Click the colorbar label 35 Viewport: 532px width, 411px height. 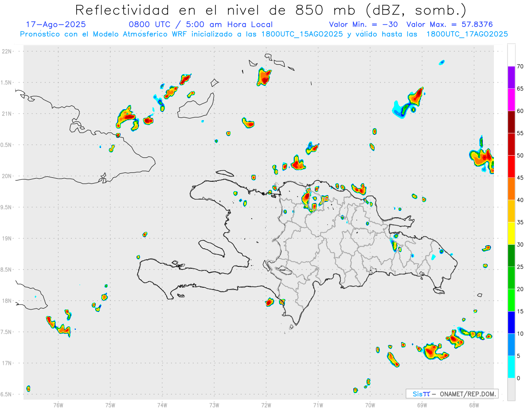pyautogui.click(x=520, y=222)
